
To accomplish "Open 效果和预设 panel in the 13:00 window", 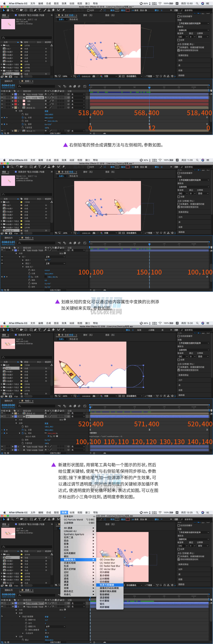I will [183, 375].
